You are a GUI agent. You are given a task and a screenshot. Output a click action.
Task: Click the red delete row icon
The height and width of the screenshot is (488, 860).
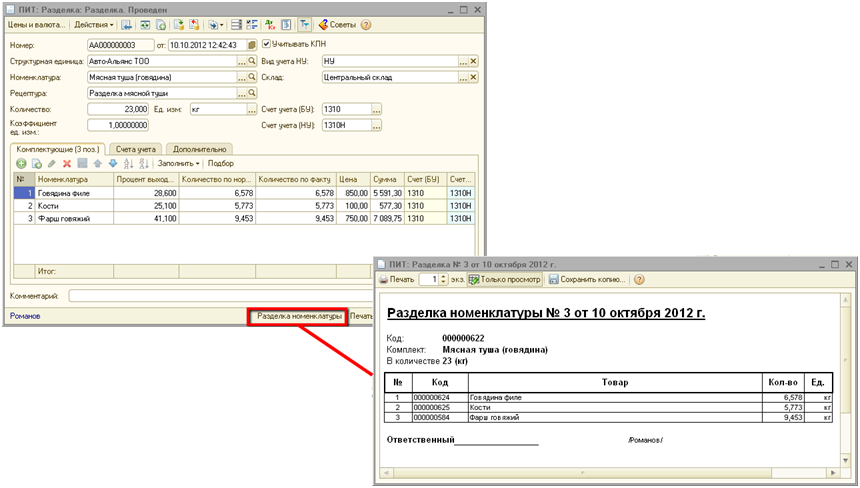click(67, 163)
